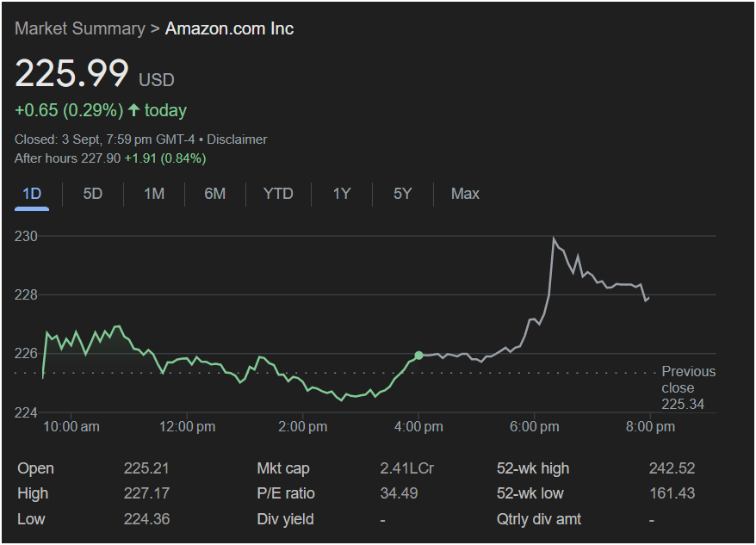Viewport: 756px width, 545px height.
Task: Click the 8:00 pm axis label
Action: pos(650,427)
